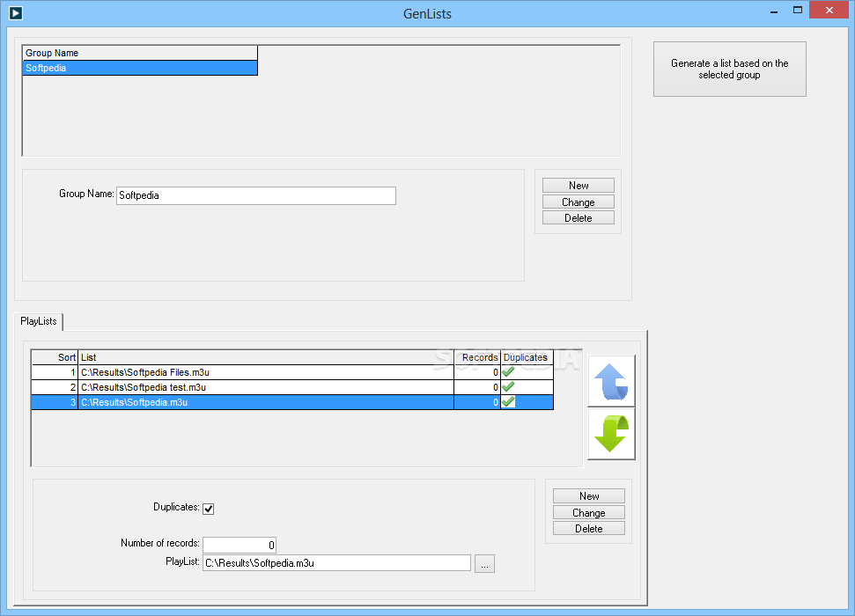Click Change button in the group panel
Image resolution: width=855 pixels, height=616 pixels.
[578, 202]
